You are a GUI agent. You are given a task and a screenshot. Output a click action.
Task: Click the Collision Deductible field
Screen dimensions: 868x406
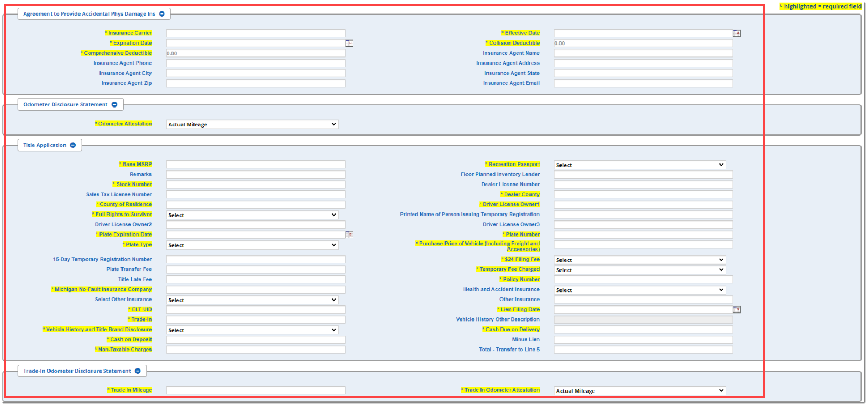pyautogui.click(x=643, y=43)
